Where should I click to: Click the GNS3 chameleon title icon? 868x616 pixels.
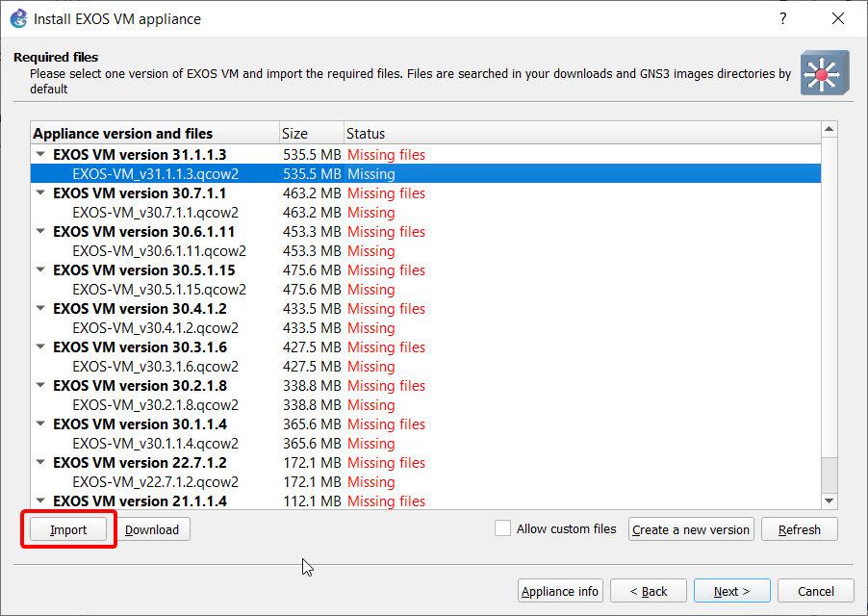[x=19, y=18]
